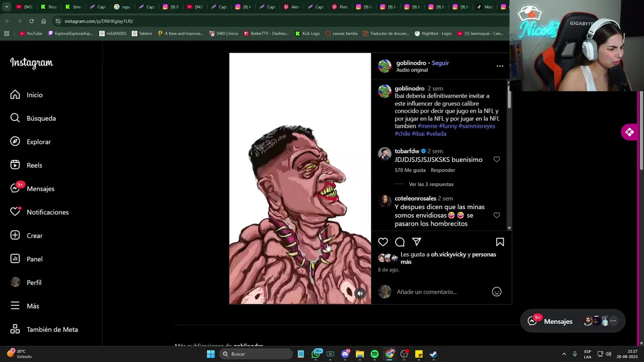Go back in browser
The image size is (644, 362).
pos(7,21)
